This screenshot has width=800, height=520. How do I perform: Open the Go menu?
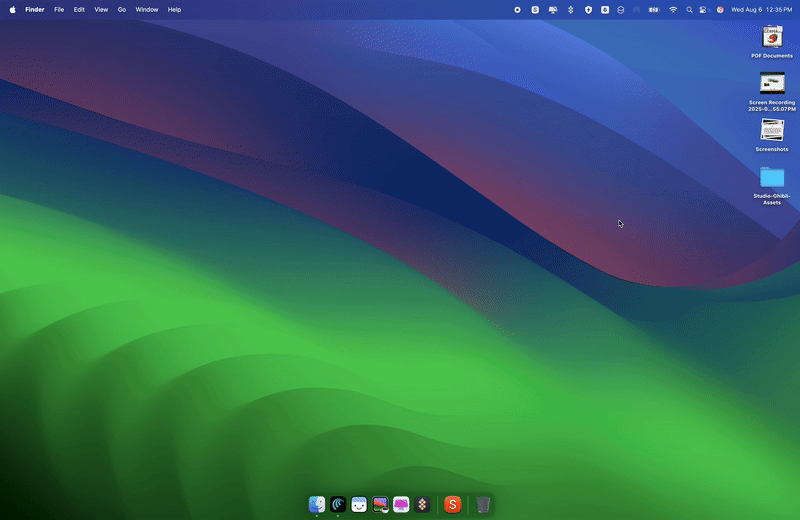pos(122,10)
